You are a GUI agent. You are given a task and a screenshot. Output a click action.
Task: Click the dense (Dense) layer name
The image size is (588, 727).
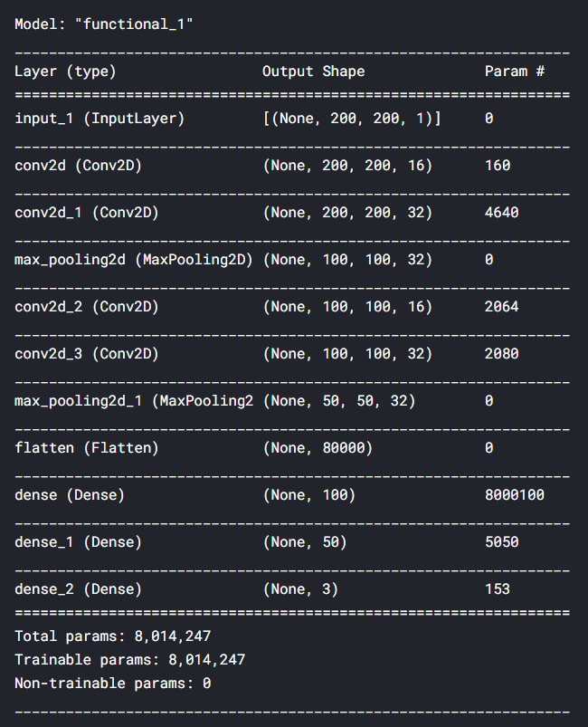point(70,494)
